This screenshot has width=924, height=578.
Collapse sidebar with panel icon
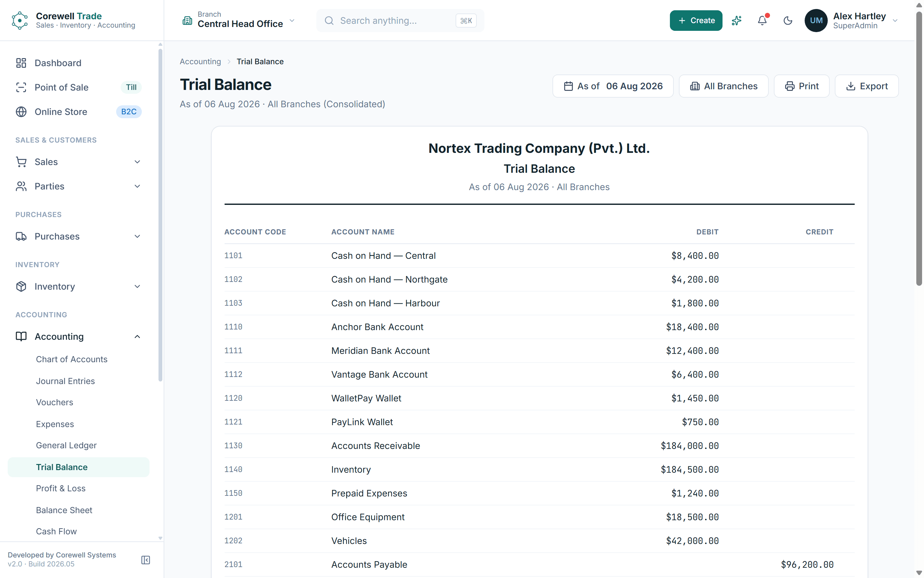[x=145, y=560]
